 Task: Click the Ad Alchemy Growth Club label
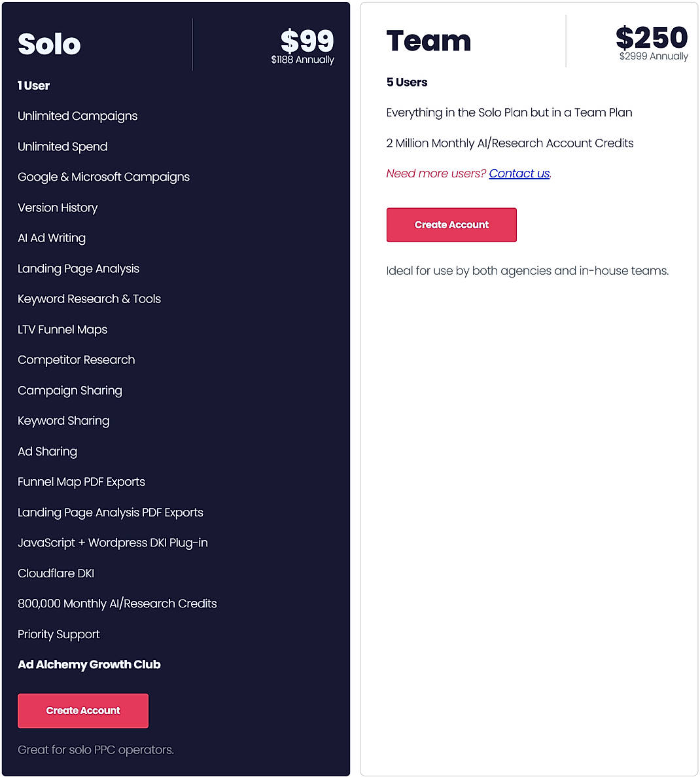point(88,664)
